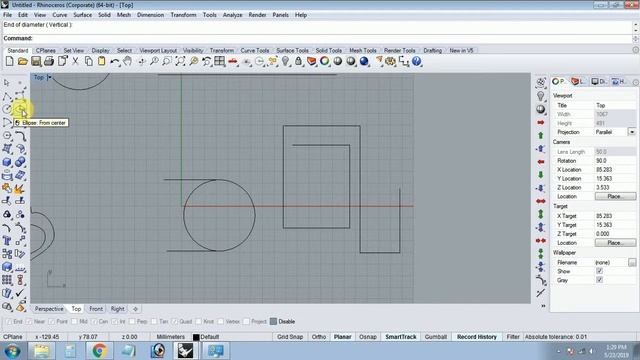This screenshot has height=360, width=640.
Task: Toggle Record History in status bar
Action: [477, 337]
